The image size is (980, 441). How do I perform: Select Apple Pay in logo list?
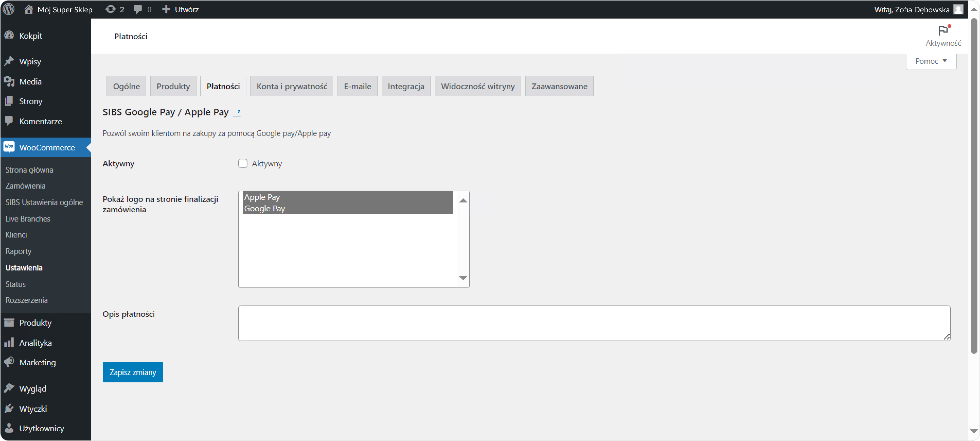262,197
